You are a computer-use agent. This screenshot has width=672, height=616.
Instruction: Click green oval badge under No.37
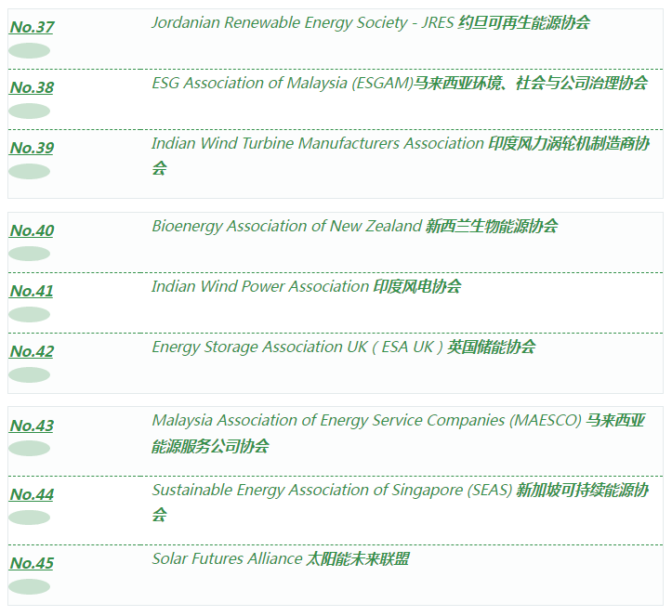coord(29,50)
